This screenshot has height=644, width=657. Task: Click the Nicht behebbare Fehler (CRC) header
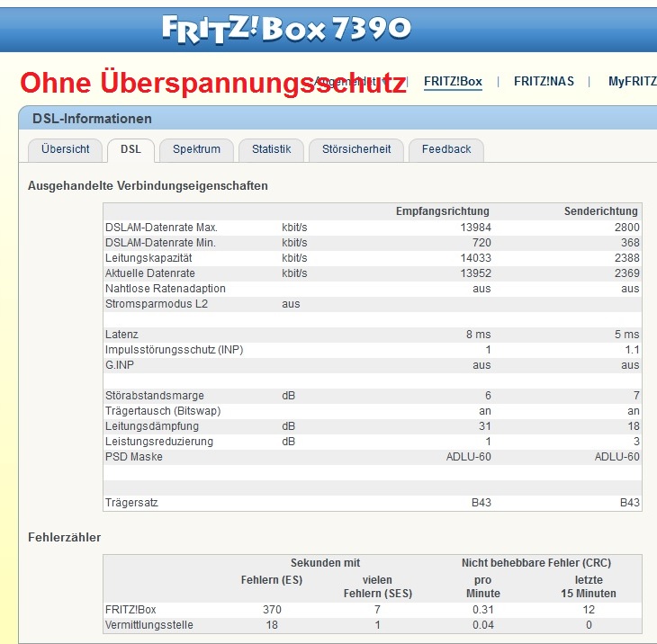[x=536, y=563]
